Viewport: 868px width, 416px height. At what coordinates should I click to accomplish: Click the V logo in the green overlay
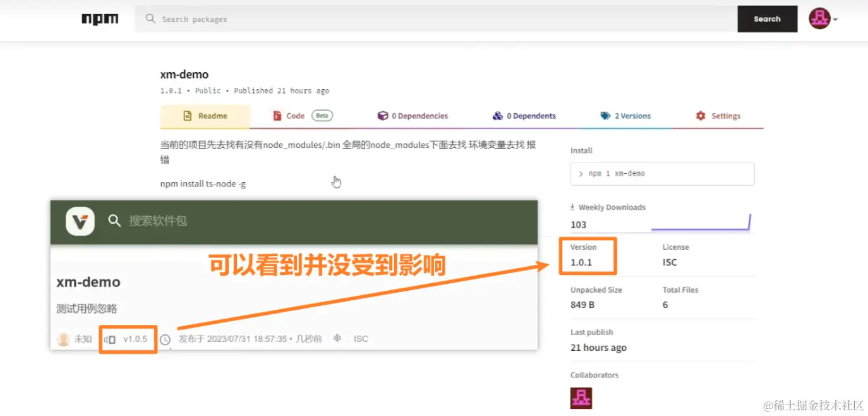80,221
